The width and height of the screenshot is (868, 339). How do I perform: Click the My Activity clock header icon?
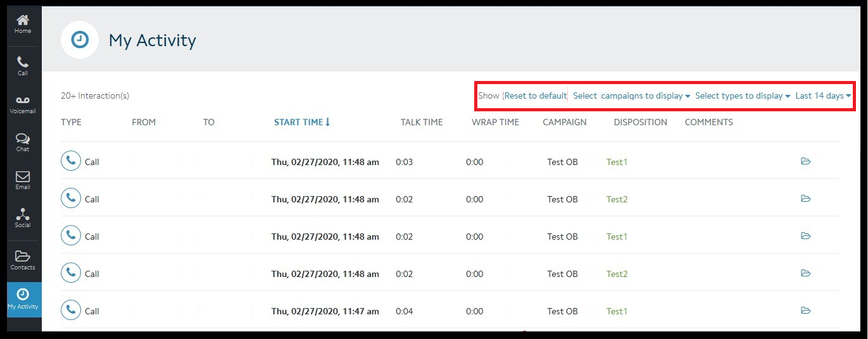(79, 40)
